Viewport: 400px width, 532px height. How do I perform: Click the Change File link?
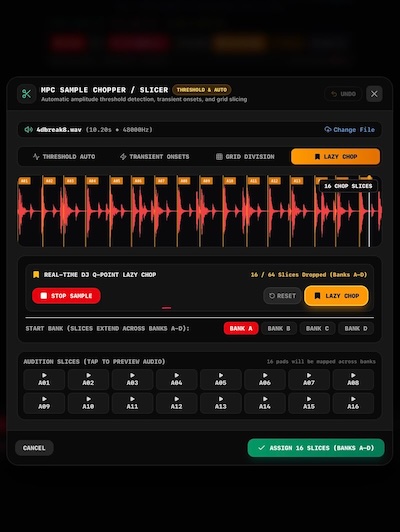[349, 130]
